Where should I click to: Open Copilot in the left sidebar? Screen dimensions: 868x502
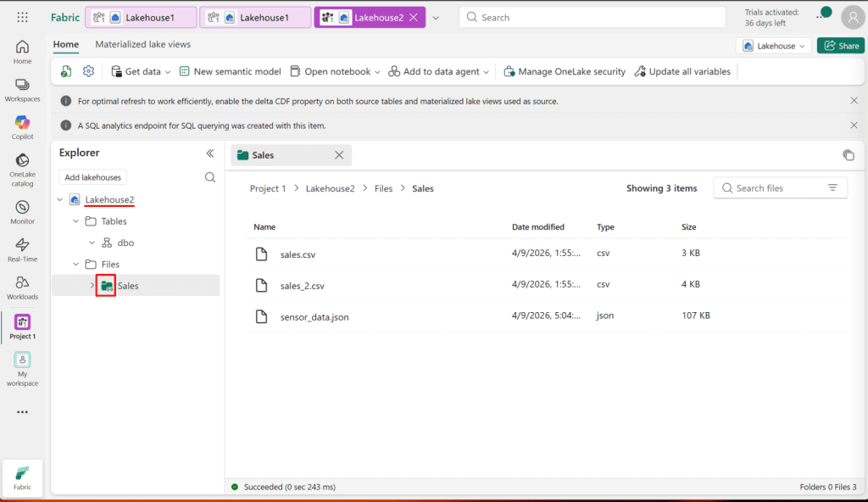pyautogui.click(x=22, y=126)
